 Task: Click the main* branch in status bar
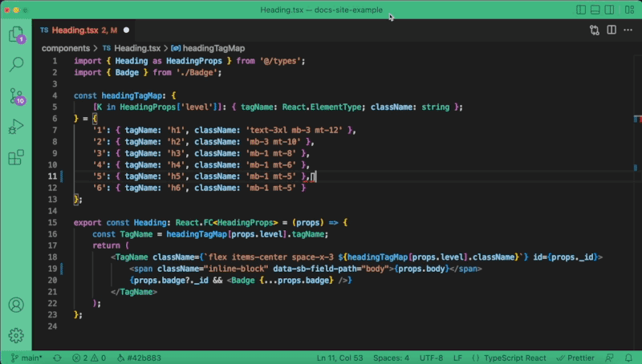coord(26,358)
